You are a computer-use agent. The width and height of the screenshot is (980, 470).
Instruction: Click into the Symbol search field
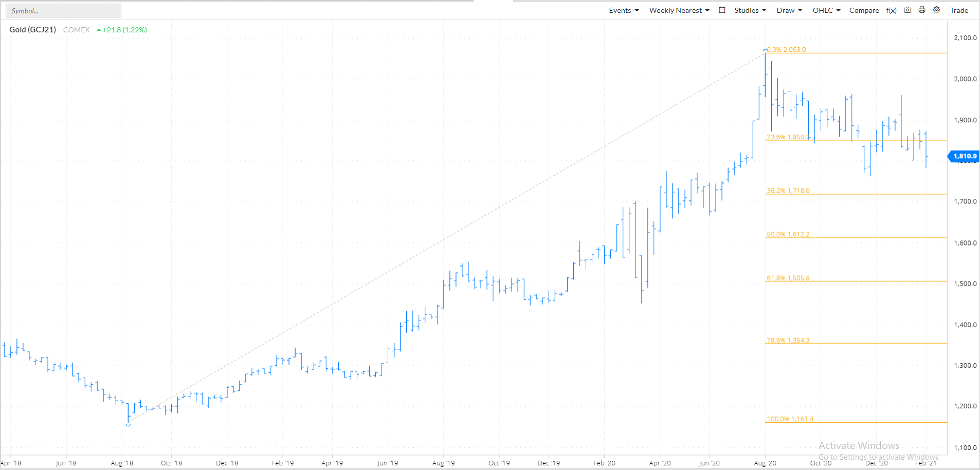point(63,11)
